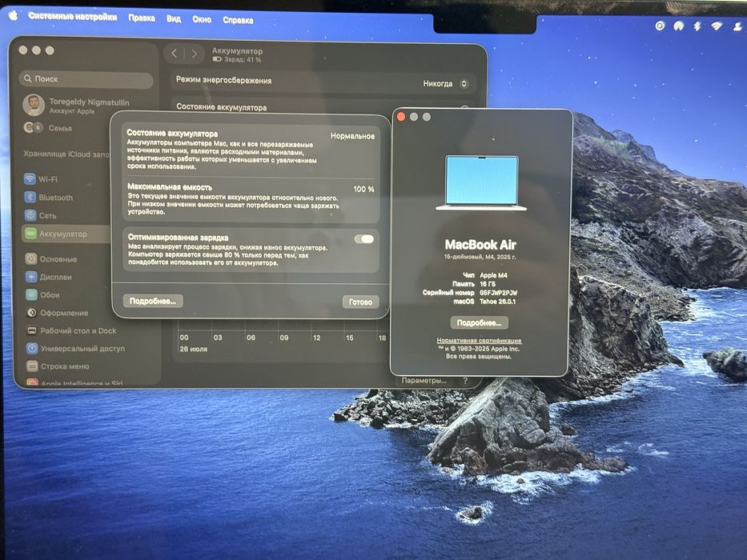The image size is (747, 560).
Task: Click the MacBook Air image
Action: point(481,183)
